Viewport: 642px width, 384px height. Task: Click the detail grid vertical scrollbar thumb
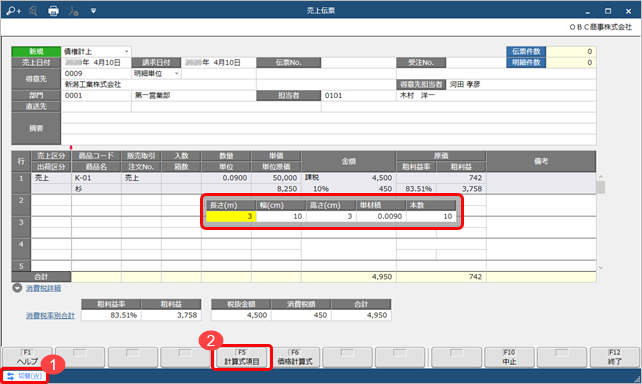coord(601,187)
